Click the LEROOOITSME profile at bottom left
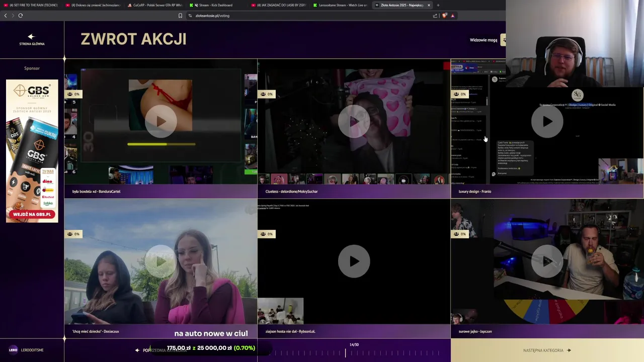Screen dimensions: 644x362 click(x=26, y=350)
